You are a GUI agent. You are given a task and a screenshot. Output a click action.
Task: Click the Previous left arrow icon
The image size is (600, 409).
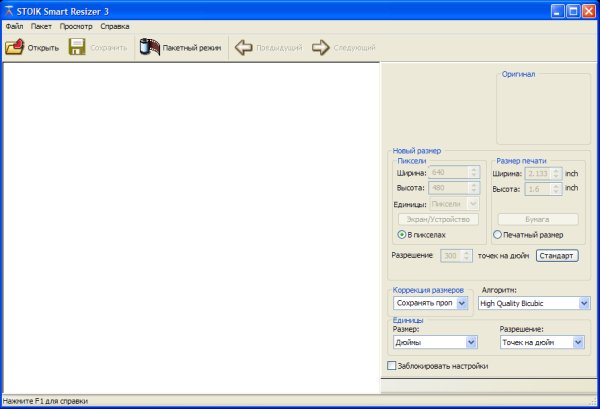pyautogui.click(x=243, y=48)
